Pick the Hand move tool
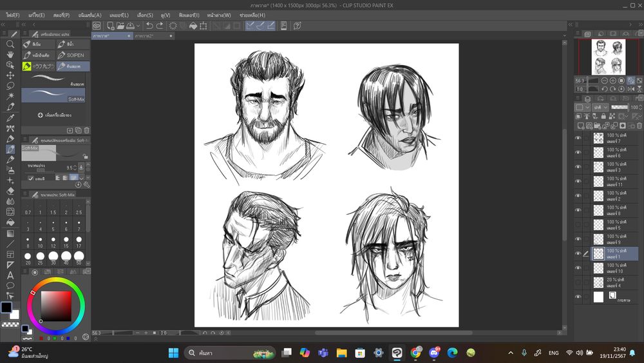The image size is (644, 363). click(x=10, y=54)
